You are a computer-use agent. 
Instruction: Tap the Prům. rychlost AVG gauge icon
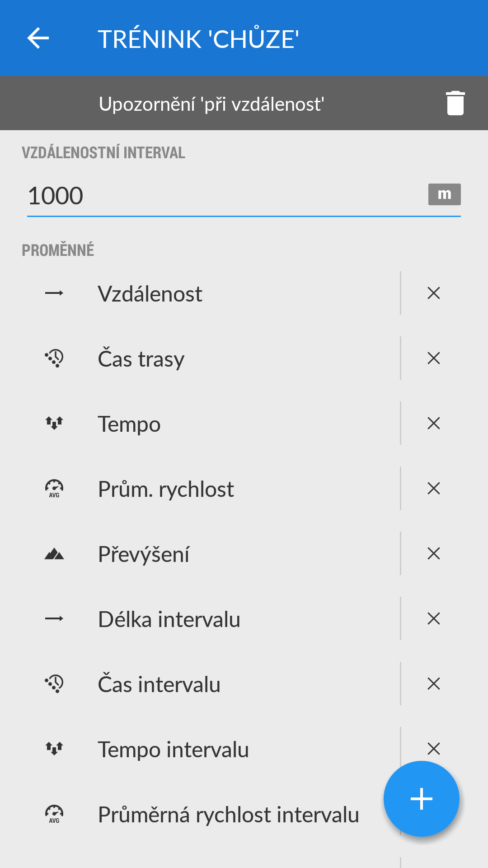(54, 489)
